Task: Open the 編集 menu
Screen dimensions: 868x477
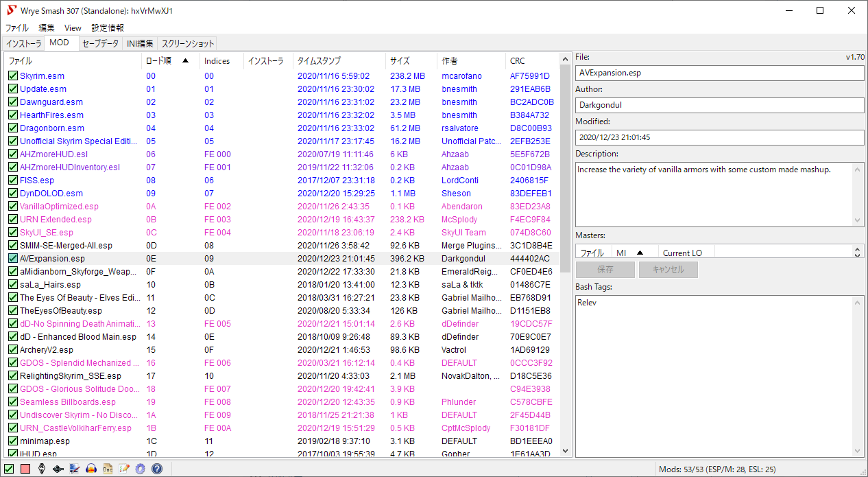Action: (47, 28)
